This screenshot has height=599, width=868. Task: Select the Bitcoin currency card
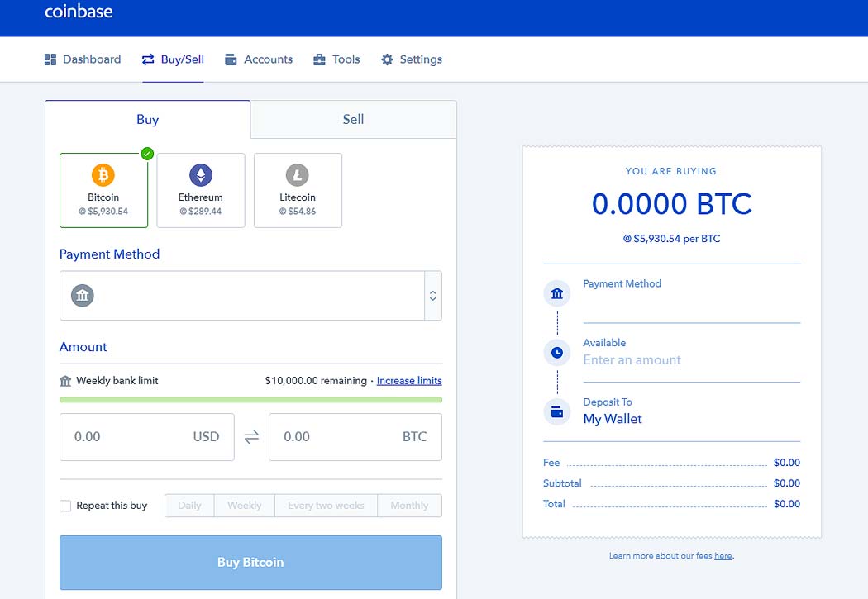[x=103, y=190]
